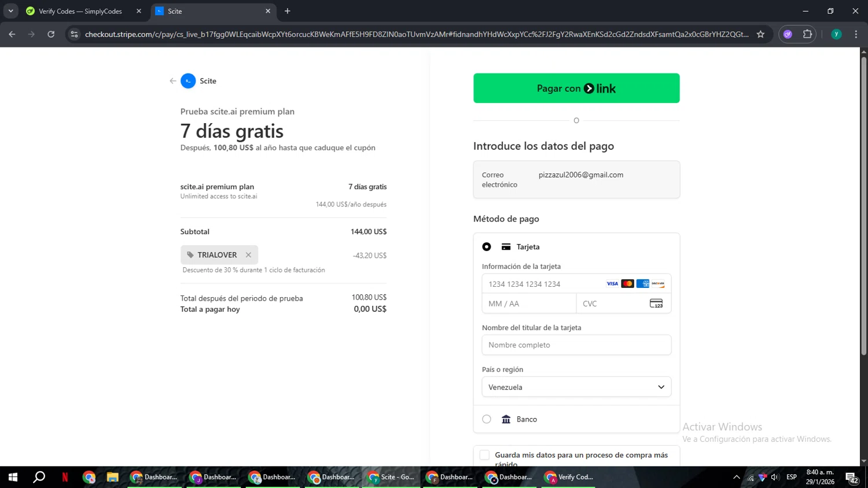868x488 pixels.
Task: Click the Scite merchant logo
Action: 188,81
